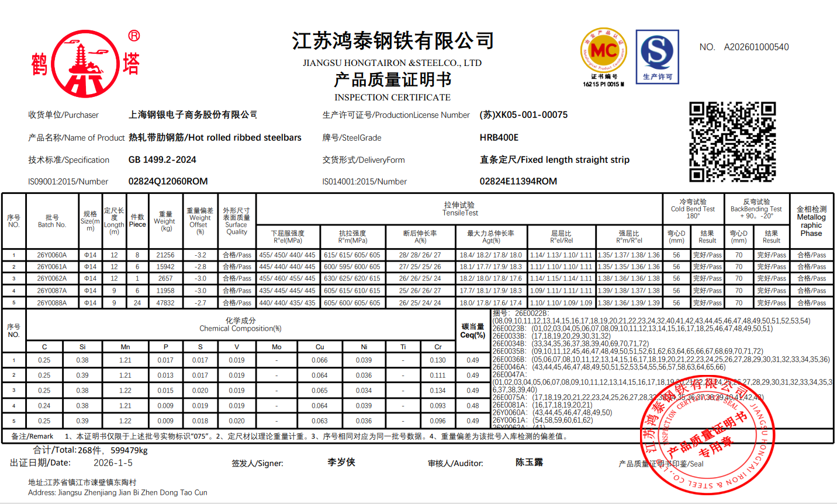Select the company title 江苏鸿泰钢铁有限公司
Image resolution: width=837 pixels, height=504 pixels.
point(393,41)
